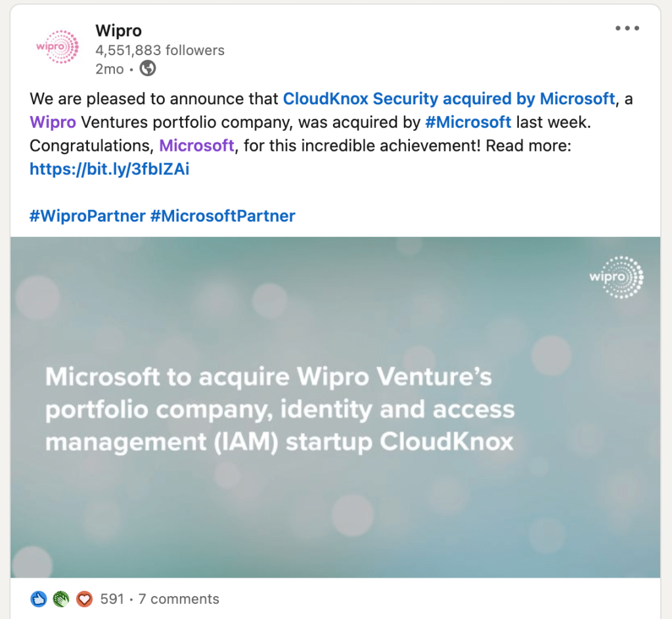
Task: Open the post's three-dot options menu
Action: 627,29
